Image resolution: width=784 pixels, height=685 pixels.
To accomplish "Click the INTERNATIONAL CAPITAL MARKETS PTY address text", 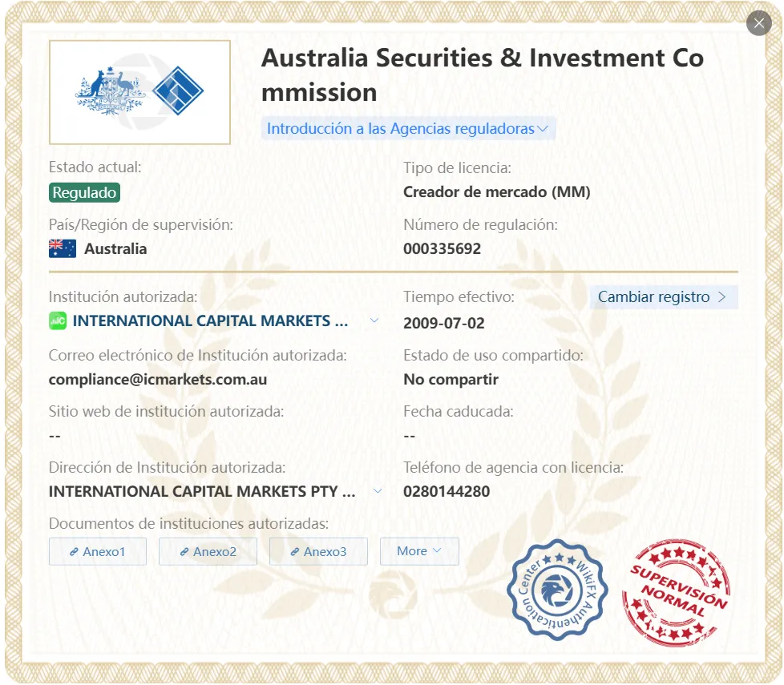I will click(202, 492).
